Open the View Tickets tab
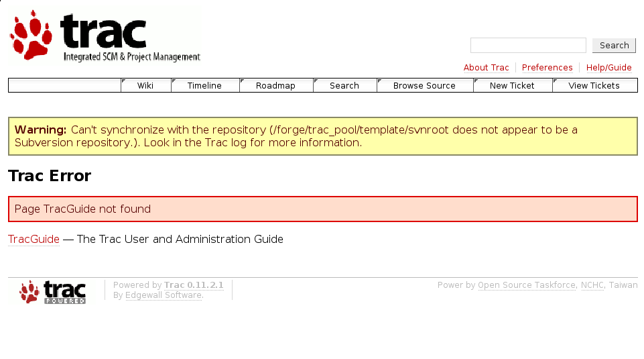Screen dimensions: 644x359 point(594,85)
